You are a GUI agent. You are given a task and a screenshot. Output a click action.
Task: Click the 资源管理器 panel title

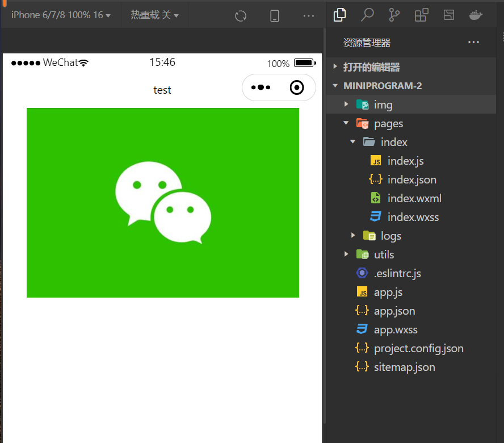tap(367, 43)
